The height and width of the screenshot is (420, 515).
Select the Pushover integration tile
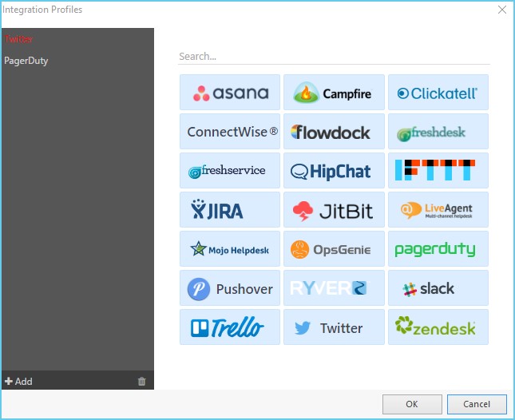click(230, 287)
